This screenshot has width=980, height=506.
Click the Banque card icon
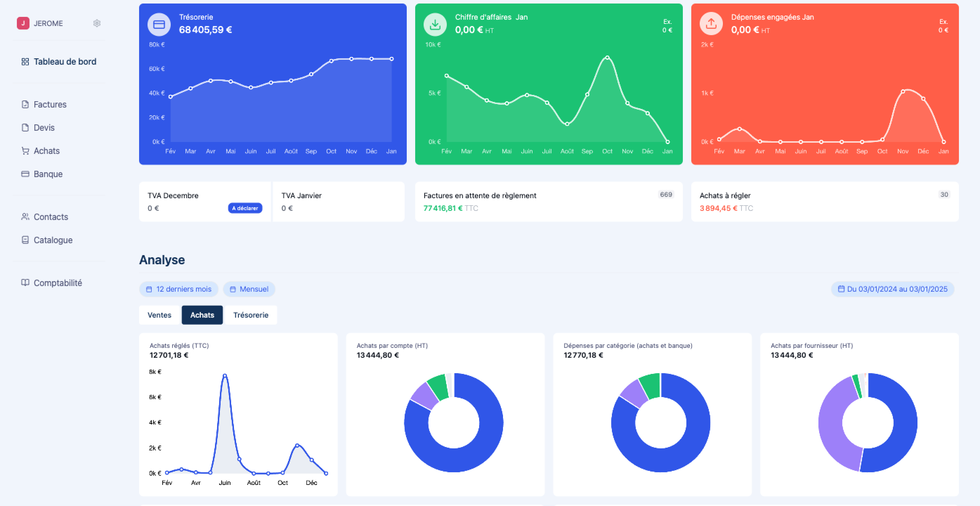pos(25,174)
